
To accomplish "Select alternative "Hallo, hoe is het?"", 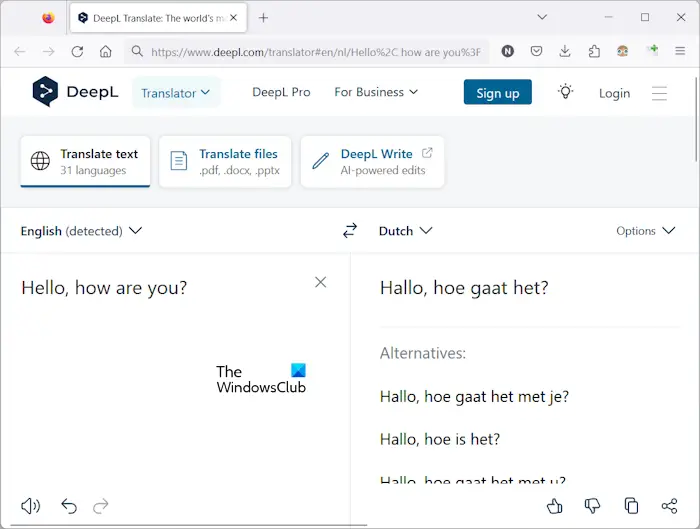I will point(440,439).
